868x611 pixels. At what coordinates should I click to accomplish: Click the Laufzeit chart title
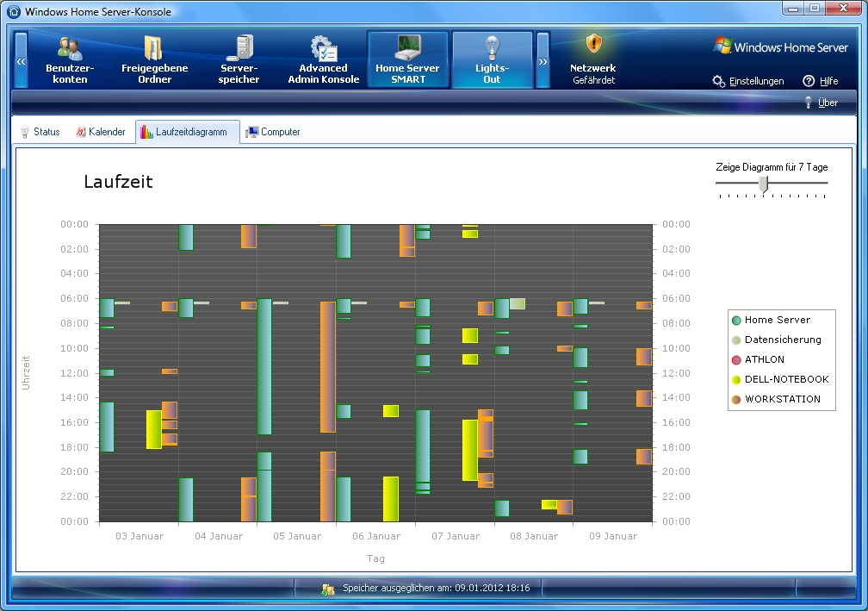[118, 182]
